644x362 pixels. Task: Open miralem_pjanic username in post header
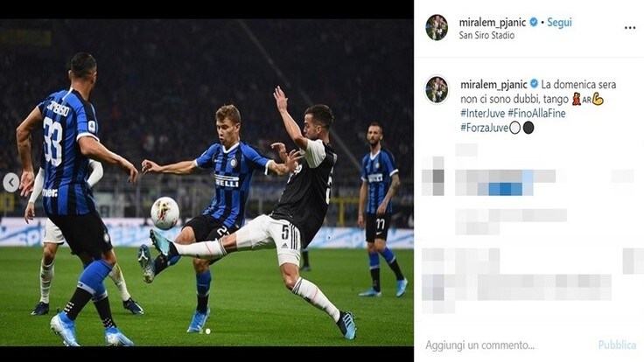492,23
